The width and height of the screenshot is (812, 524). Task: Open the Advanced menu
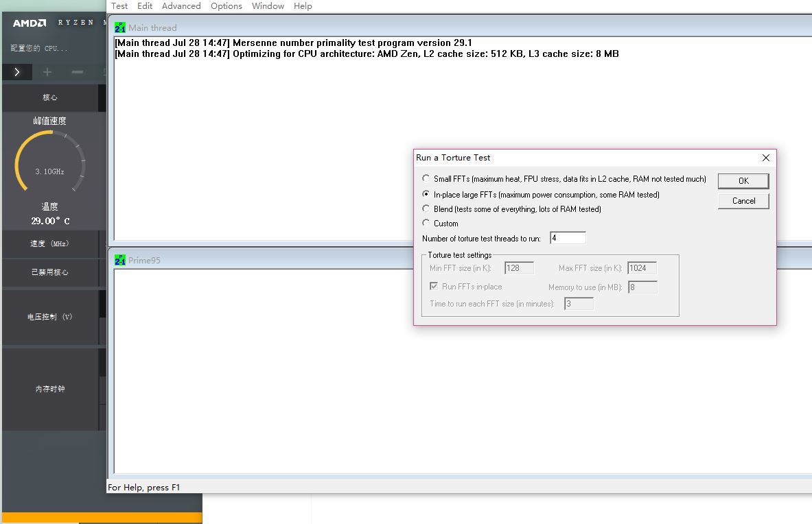181,6
